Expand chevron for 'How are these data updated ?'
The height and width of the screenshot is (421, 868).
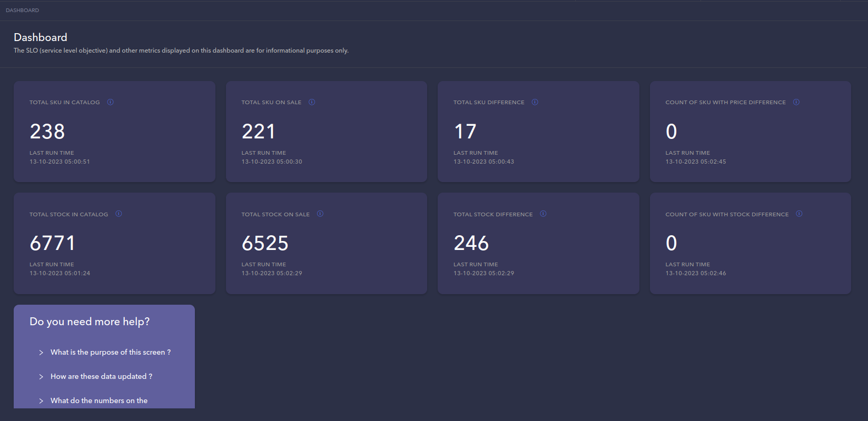[x=41, y=377]
